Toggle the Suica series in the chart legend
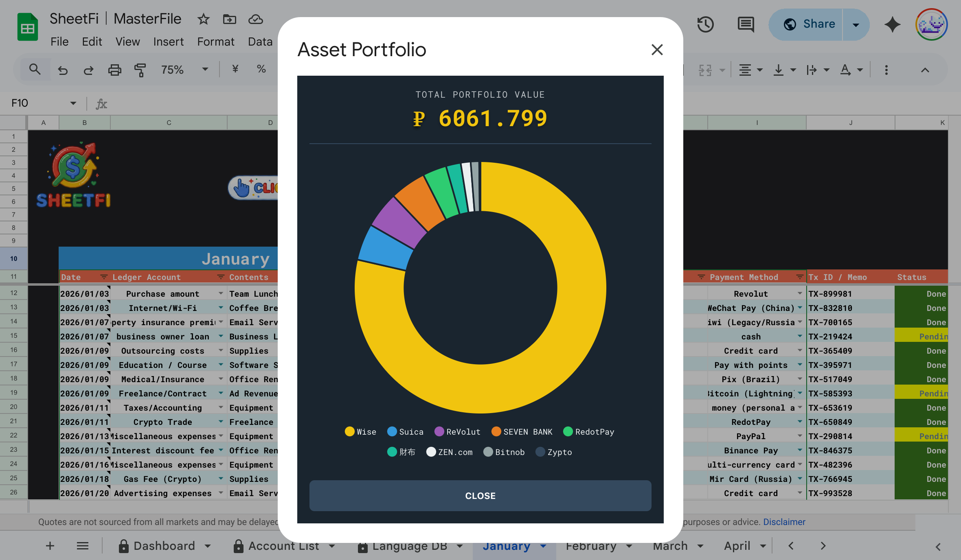961x560 pixels. click(x=406, y=432)
